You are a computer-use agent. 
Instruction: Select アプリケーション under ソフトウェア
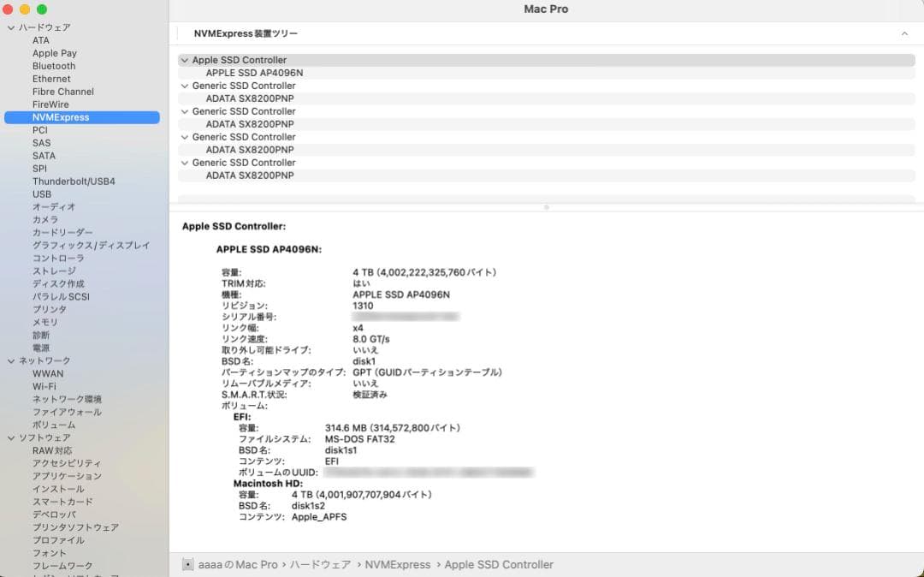(64, 476)
